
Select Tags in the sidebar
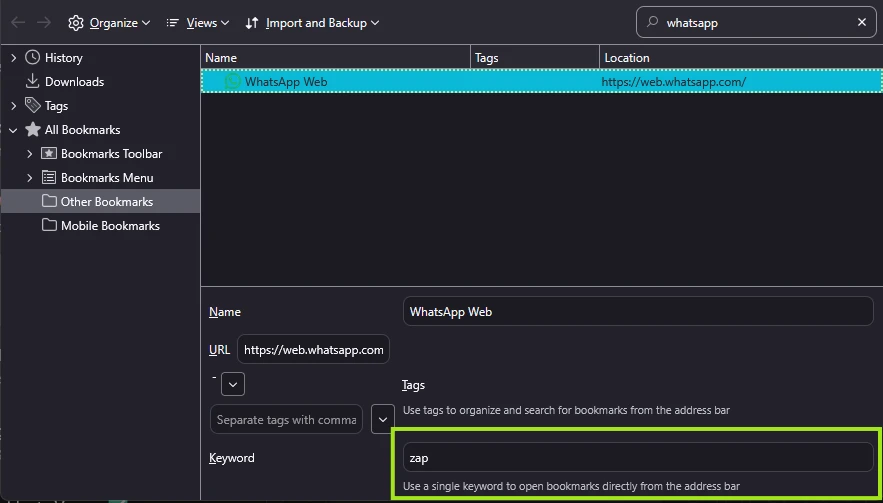click(56, 106)
